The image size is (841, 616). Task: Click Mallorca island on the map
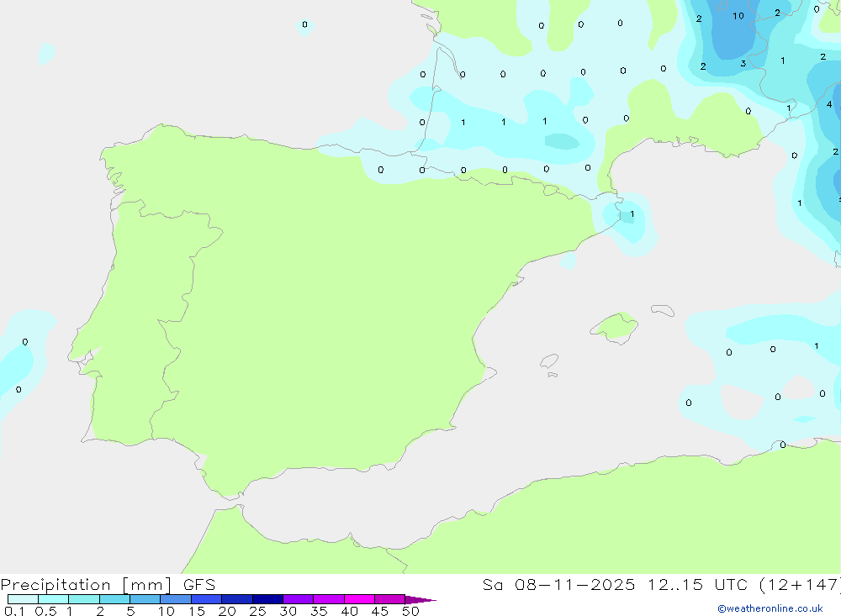tap(615, 327)
